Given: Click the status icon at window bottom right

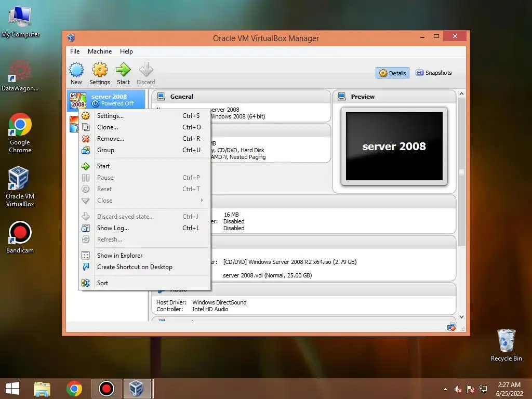Looking at the screenshot, I should click(x=451, y=327).
